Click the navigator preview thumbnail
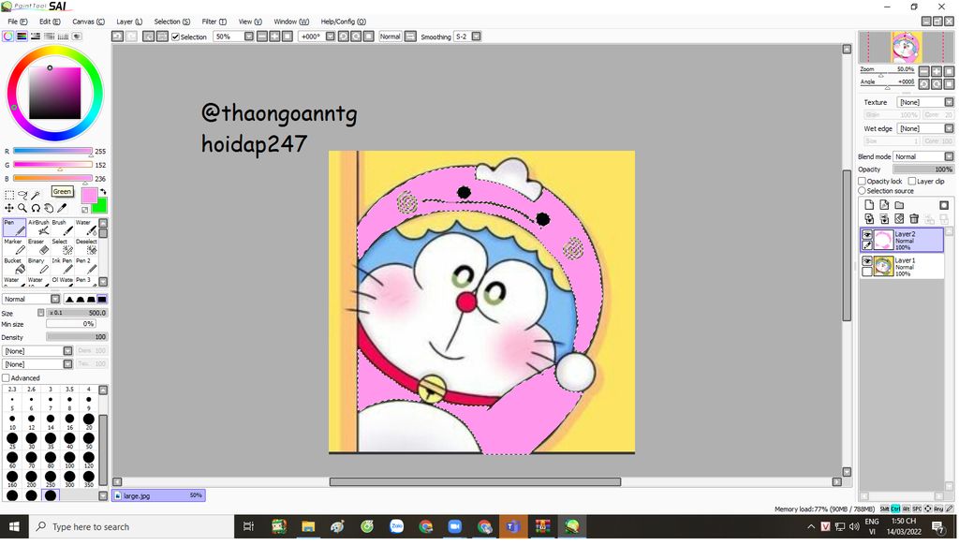Image resolution: width=959 pixels, height=560 pixels. (x=906, y=47)
